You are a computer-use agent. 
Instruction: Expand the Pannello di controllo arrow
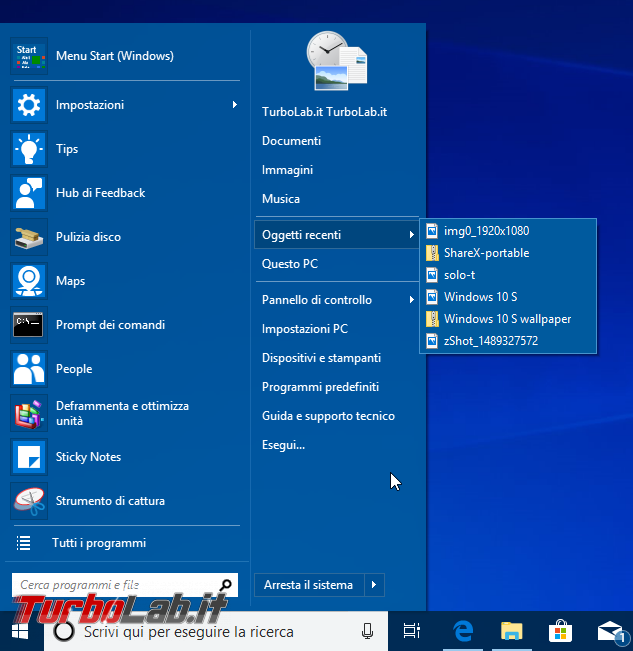pyautogui.click(x=411, y=299)
